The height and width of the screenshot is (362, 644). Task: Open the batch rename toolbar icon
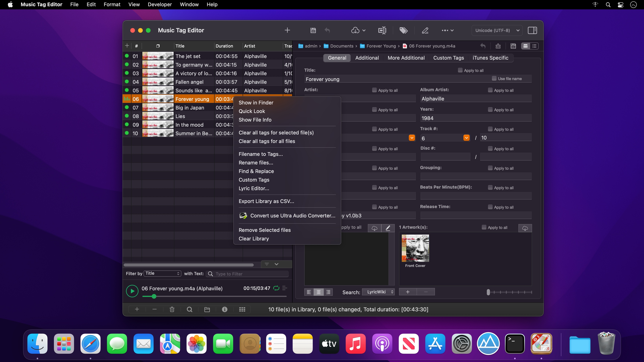pos(382,30)
